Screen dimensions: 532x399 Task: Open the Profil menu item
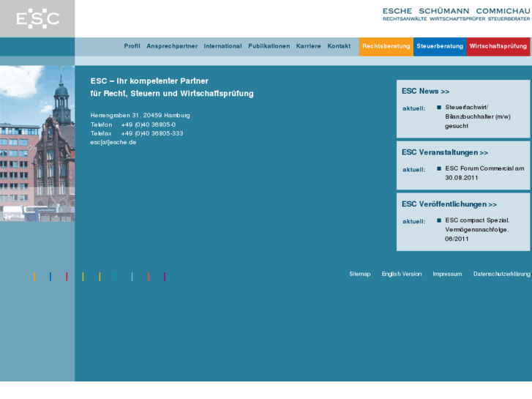[x=132, y=46]
